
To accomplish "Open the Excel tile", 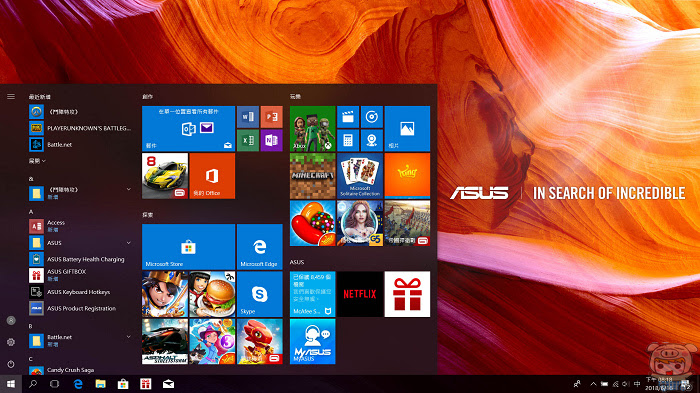I will (x=248, y=140).
